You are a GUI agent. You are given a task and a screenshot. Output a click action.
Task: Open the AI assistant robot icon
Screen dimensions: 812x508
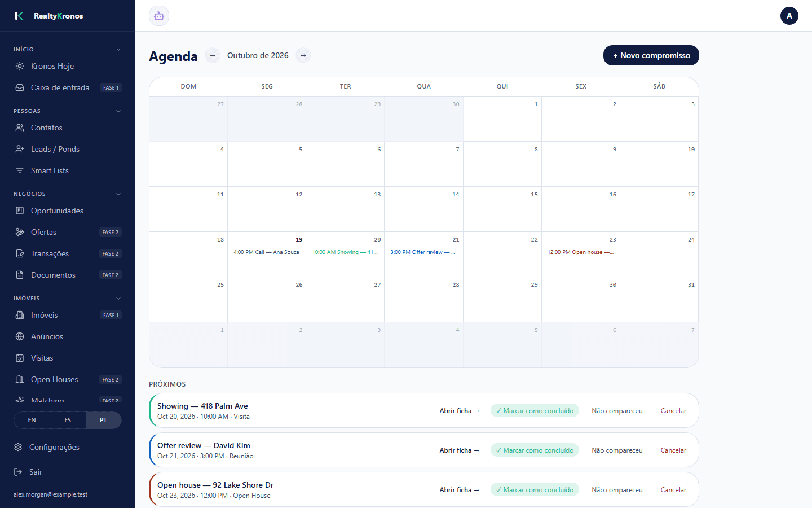159,16
